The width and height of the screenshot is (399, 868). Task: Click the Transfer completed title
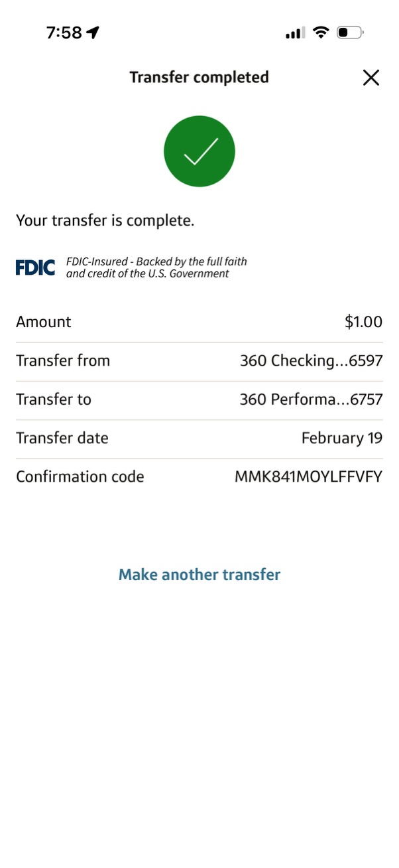pyautogui.click(x=199, y=77)
